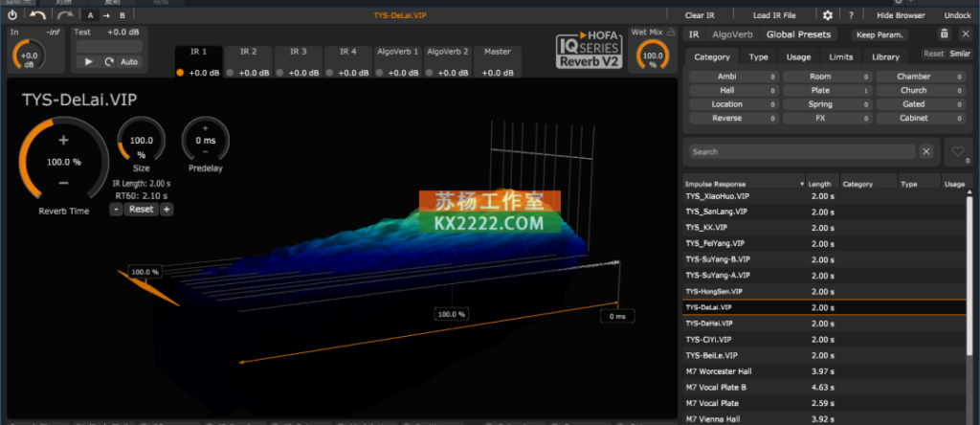Image resolution: width=980 pixels, height=425 pixels.
Task: Click minus inside the Reverb Time knob
Action: (63, 183)
